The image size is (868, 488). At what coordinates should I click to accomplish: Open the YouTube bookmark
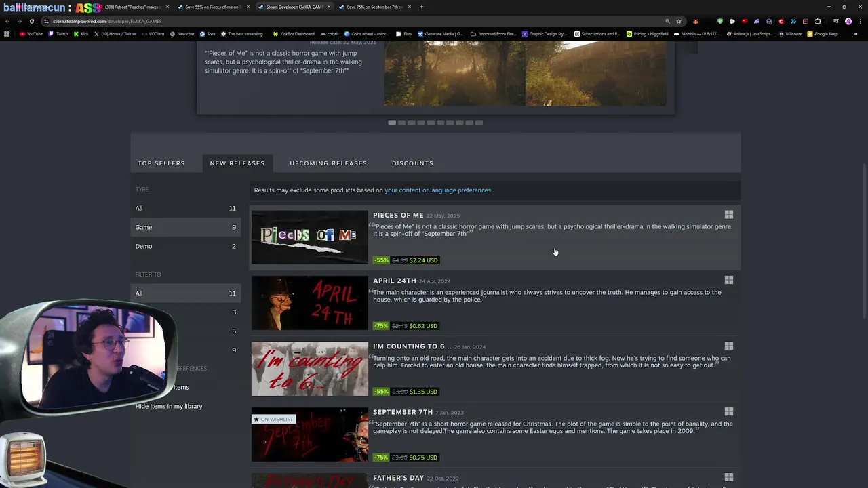(31, 34)
